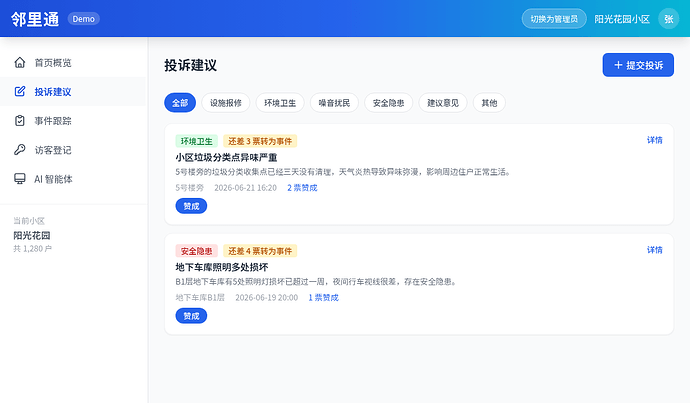The width and height of the screenshot is (690, 403).
Task: Click 阳光花园小区 in the header
Action: tap(622, 19)
